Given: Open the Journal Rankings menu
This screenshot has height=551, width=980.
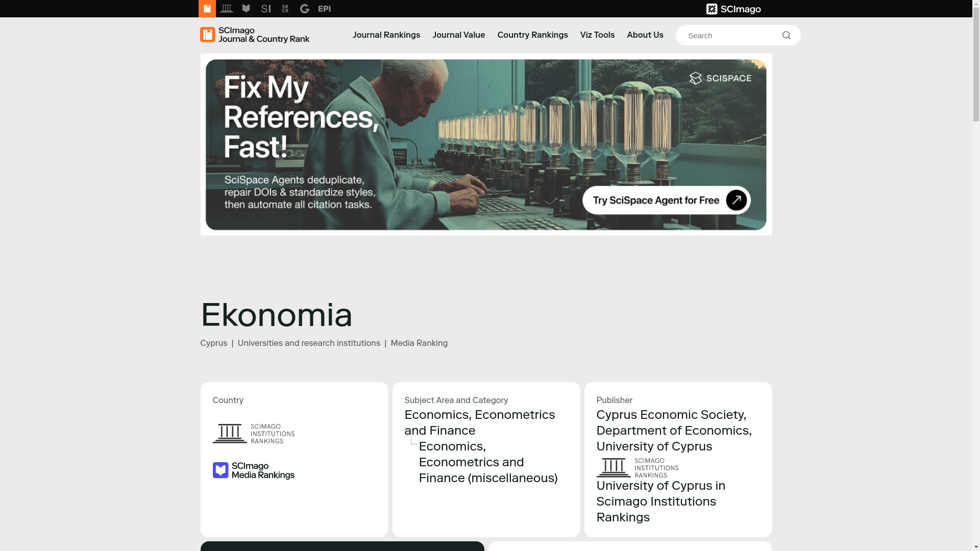Looking at the screenshot, I should [x=386, y=35].
